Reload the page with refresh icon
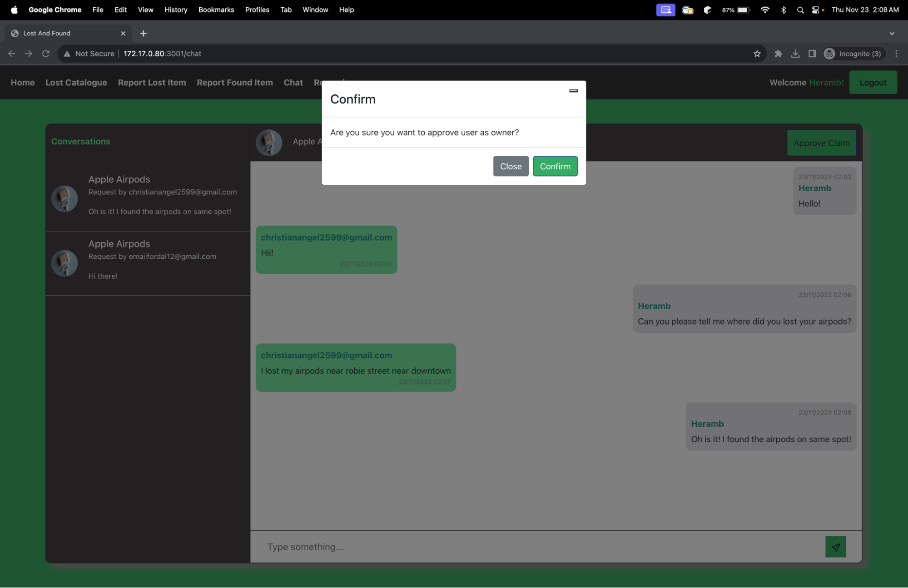 coord(46,54)
